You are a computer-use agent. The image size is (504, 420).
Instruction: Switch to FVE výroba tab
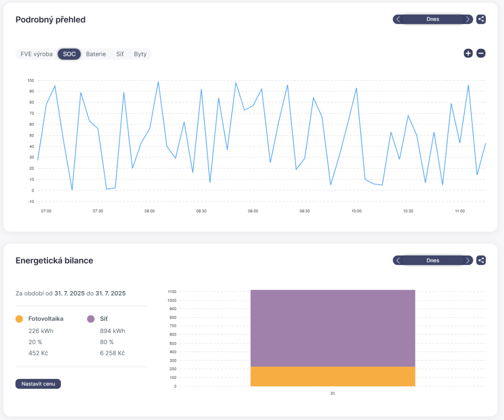[37, 54]
